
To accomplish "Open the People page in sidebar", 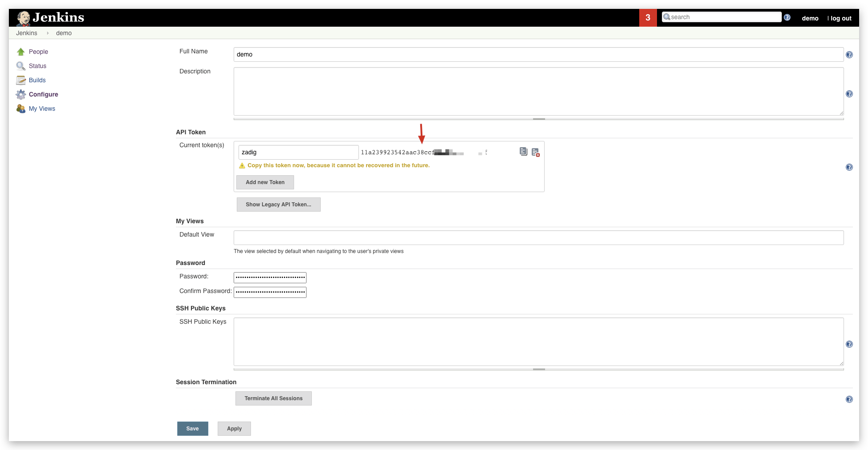I will 38,52.
